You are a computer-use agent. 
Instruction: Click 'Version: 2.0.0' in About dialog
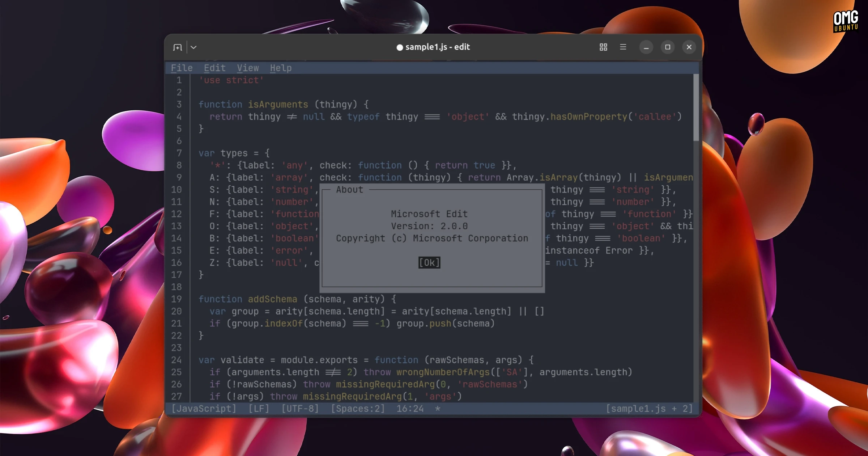tap(429, 227)
